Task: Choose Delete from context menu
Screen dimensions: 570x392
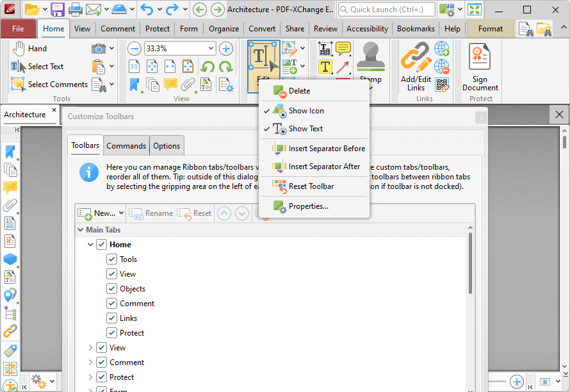Action: 314,91
